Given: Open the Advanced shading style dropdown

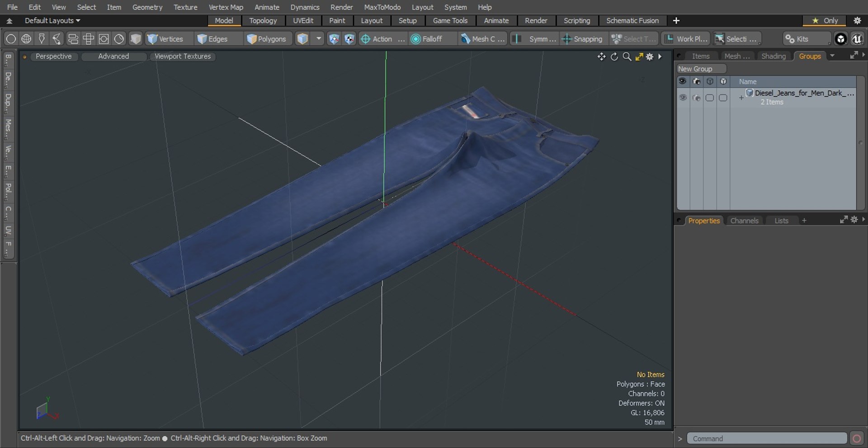Looking at the screenshot, I should click(113, 56).
